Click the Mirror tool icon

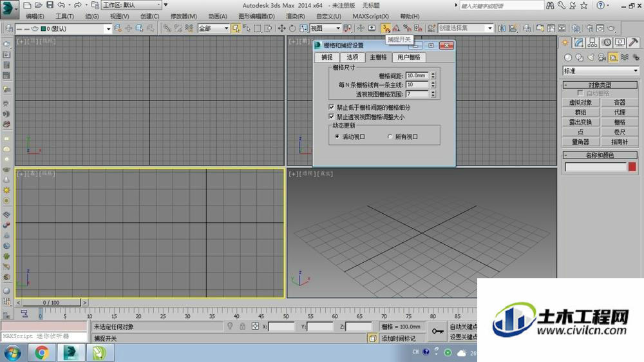502,28
